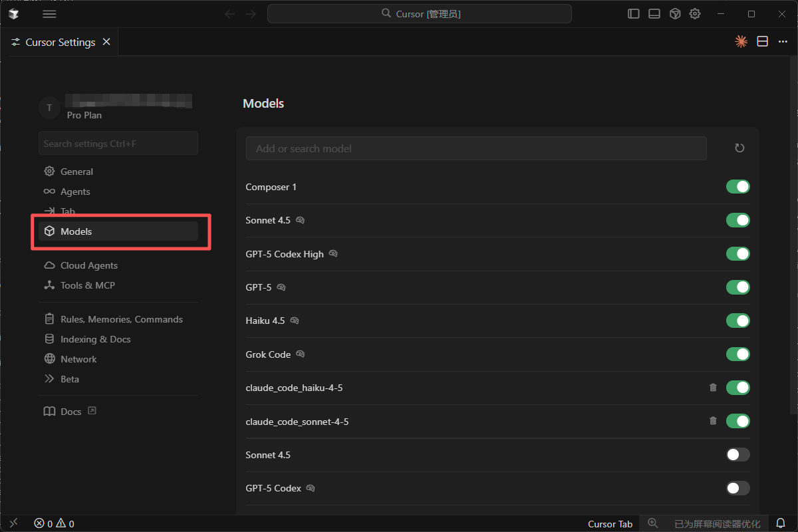Disable the GPT-5 model switch
Viewport: 798px width, 532px height.
point(738,287)
